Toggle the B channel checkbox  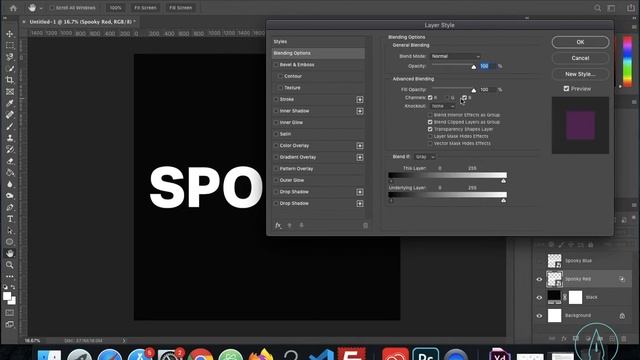click(464, 98)
